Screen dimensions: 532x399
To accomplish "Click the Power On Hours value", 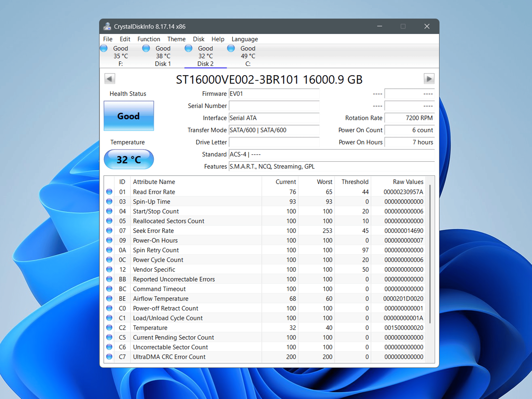I will (410, 142).
